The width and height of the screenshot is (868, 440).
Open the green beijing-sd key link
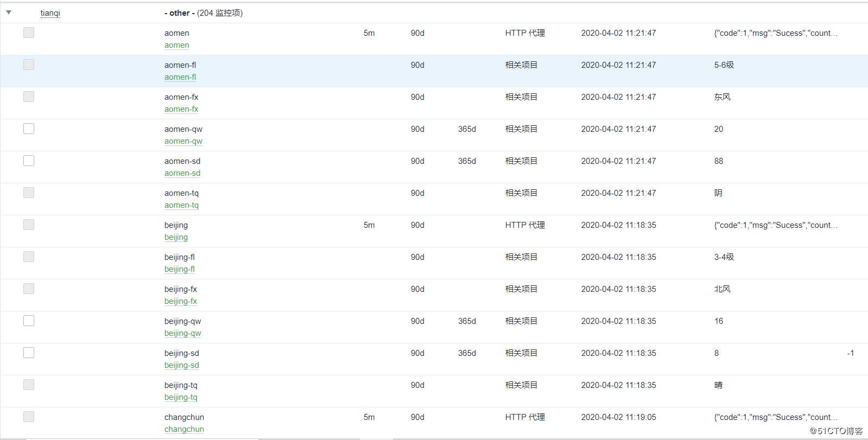182,365
